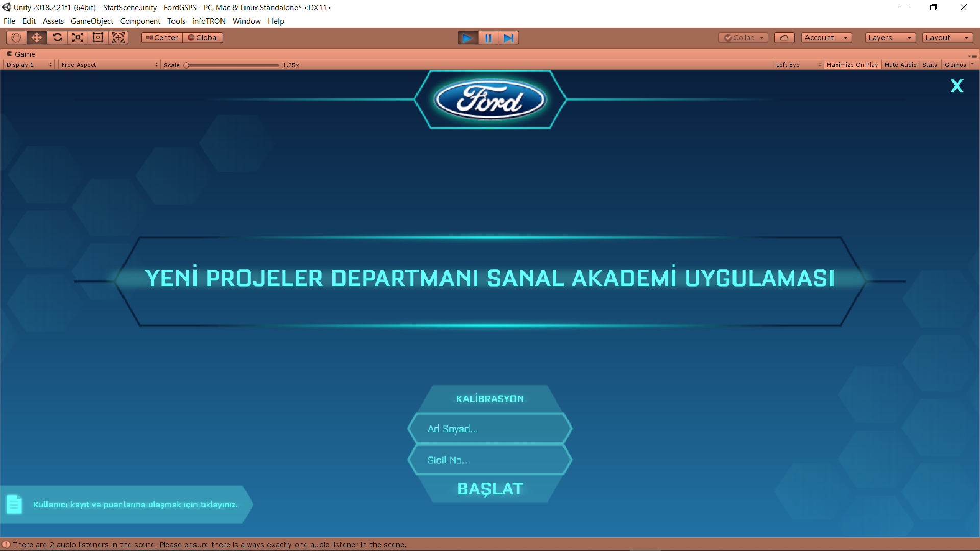Click the Unity title bar icon
980x551 pixels.
tap(6, 7)
